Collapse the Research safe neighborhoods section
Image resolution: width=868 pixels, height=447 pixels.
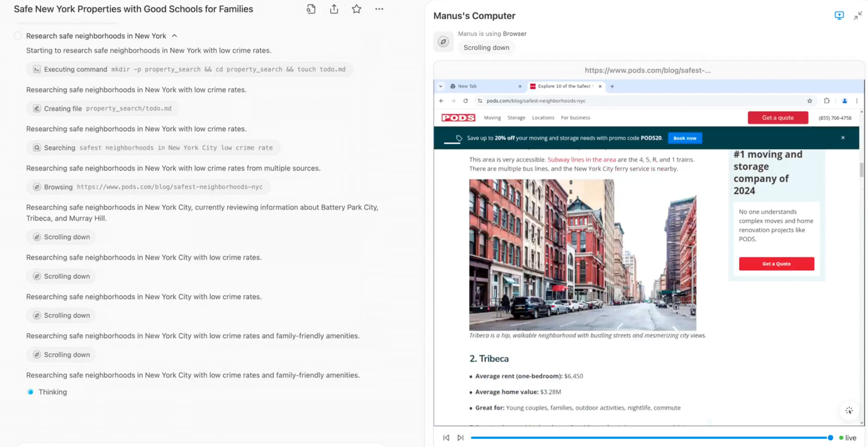(174, 36)
